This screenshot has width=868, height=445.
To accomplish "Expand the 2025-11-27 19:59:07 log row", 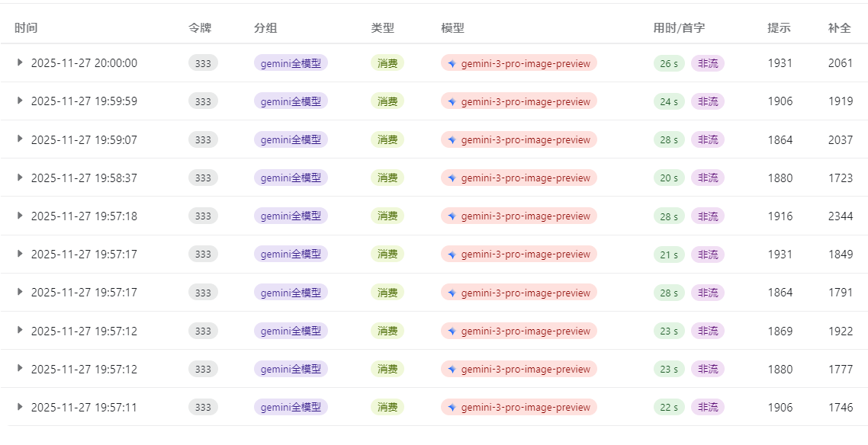I will point(20,139).
